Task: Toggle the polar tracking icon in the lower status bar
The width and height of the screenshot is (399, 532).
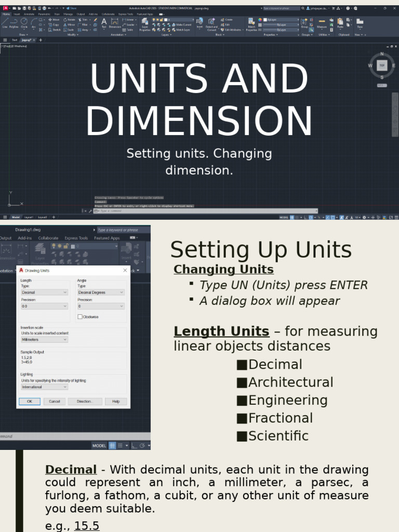Action: pos(142,445)
